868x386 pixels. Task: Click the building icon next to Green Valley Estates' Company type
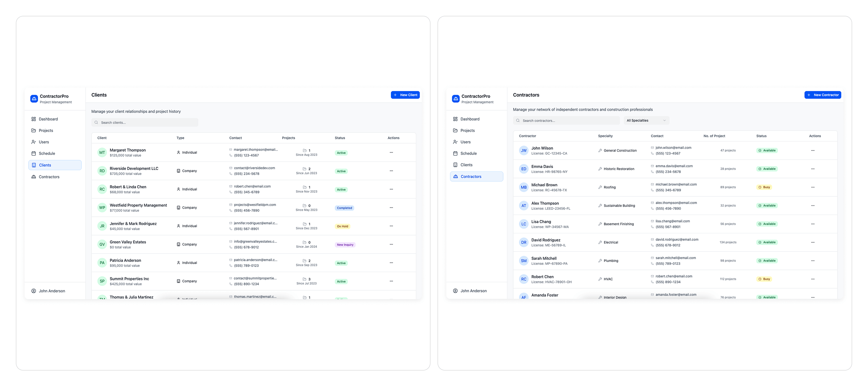click(178, 245)
